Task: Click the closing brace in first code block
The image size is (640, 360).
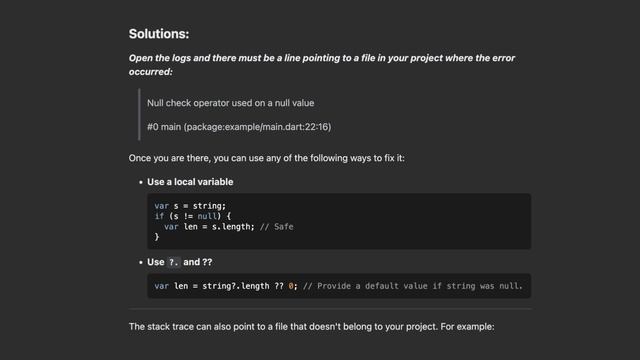Action: tap(157, 237)
